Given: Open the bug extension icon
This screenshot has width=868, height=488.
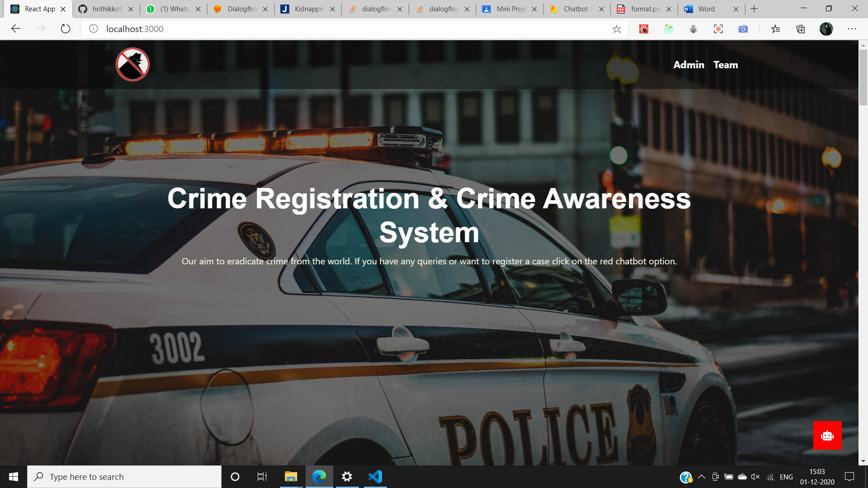Looking at the screenshot, I should click(693, 29).
